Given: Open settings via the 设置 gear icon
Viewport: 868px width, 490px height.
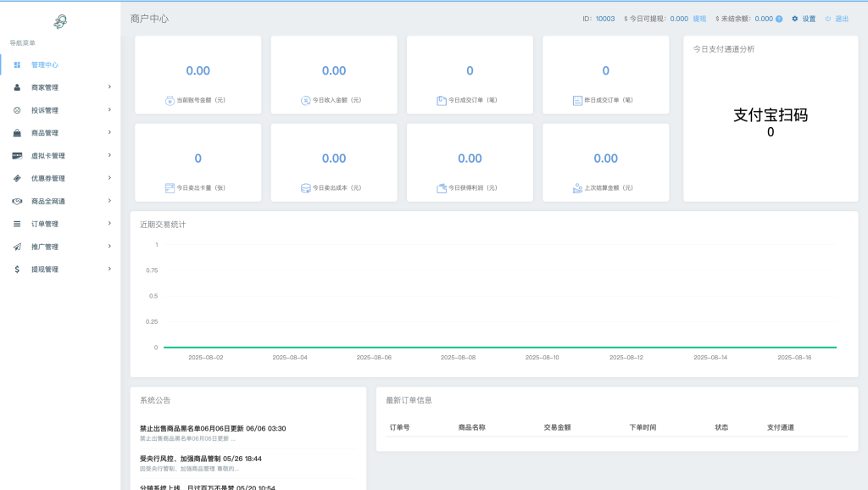Looking at the screenshot, I should [793, 18].
